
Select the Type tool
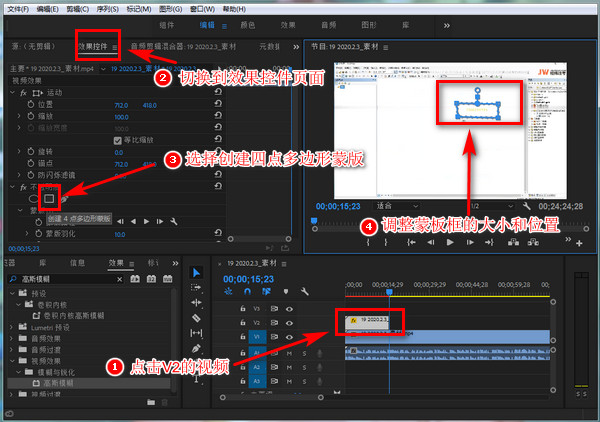click(x=196, y=379)
